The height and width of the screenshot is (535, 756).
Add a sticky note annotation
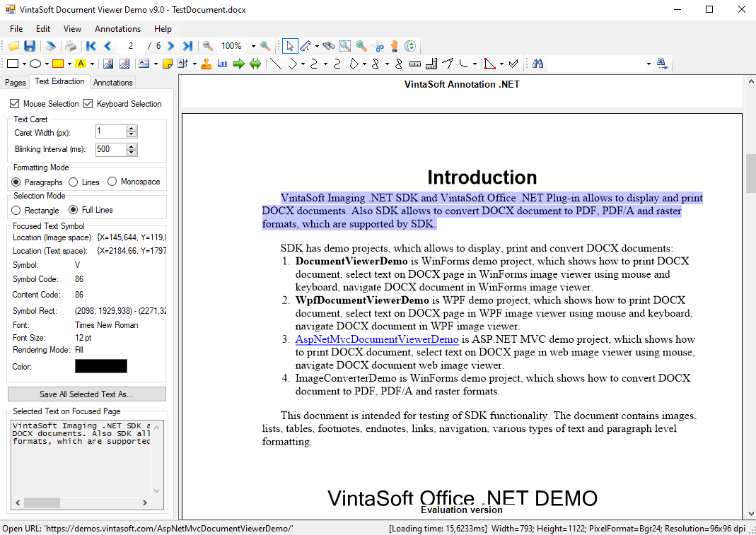click(x=168, y=64)
